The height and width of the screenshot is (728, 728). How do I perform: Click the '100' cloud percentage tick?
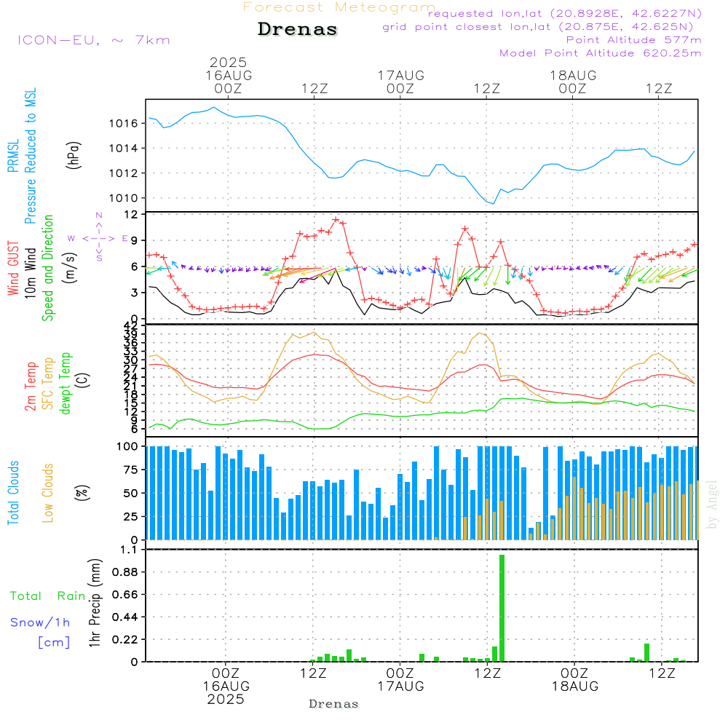[x=127, y=447]
